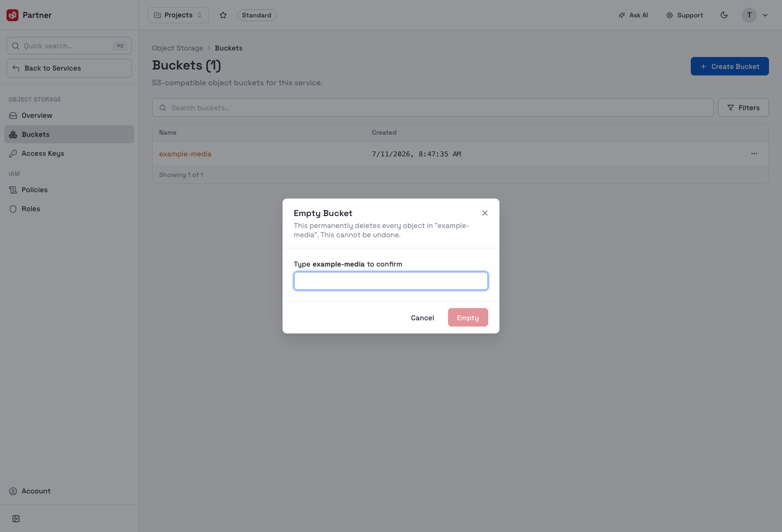Click Back to Services button
782x532 pixels.
69,68
